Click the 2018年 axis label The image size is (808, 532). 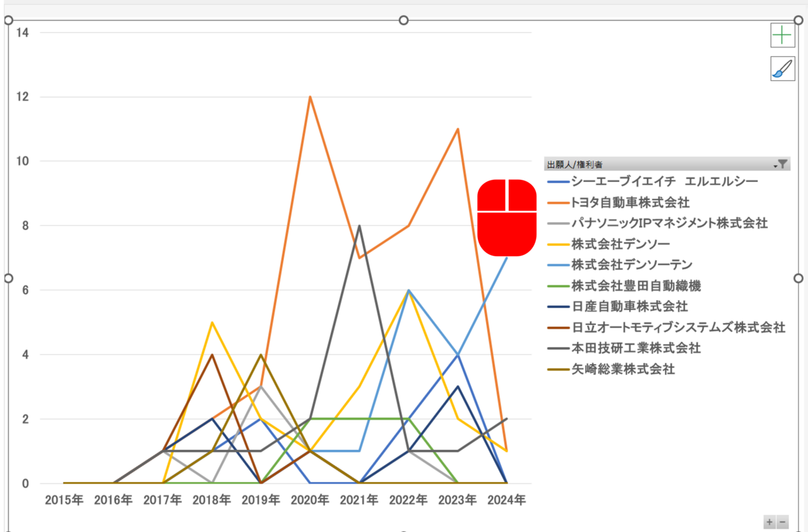pyautogui.click(x=212, y=500)
